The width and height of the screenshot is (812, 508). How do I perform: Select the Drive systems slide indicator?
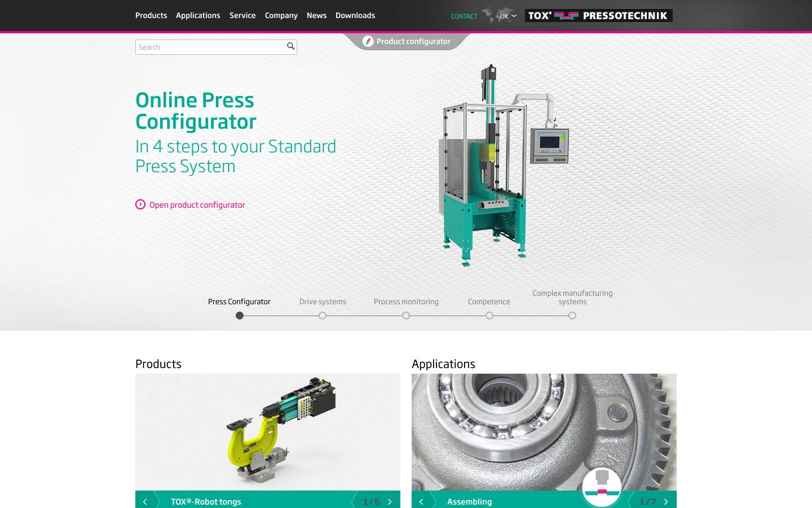pos(323,316)
